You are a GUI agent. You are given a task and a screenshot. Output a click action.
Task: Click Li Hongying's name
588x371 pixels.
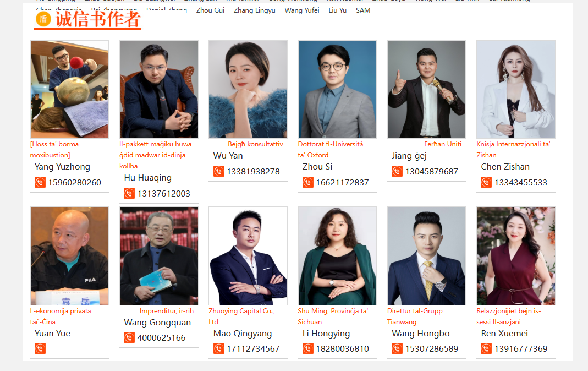(326, 334)
